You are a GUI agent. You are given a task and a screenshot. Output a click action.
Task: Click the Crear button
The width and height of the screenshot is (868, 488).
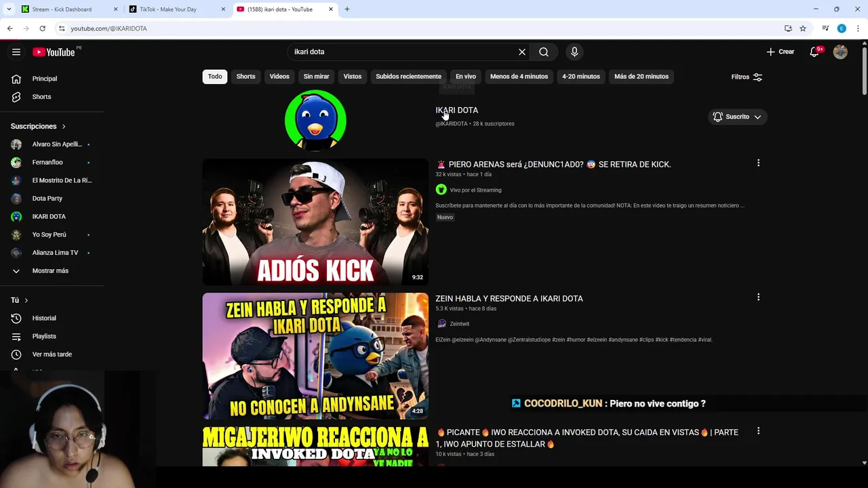click(x=781, y=52)
